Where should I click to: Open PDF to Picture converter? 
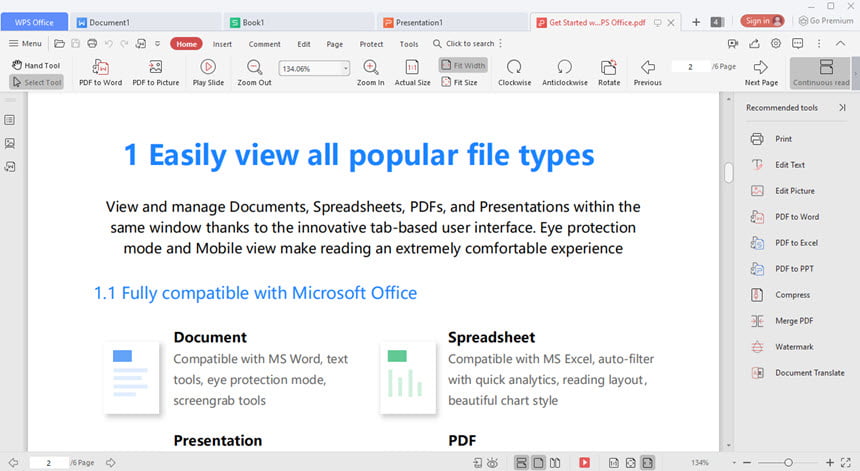coord(156,73)
